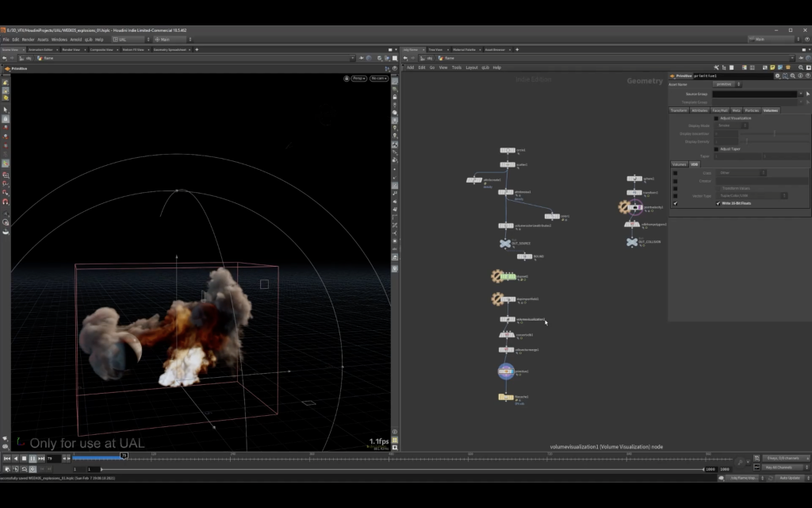
Task: Open the Attributes parameter tab
Action: pos(699,110)
